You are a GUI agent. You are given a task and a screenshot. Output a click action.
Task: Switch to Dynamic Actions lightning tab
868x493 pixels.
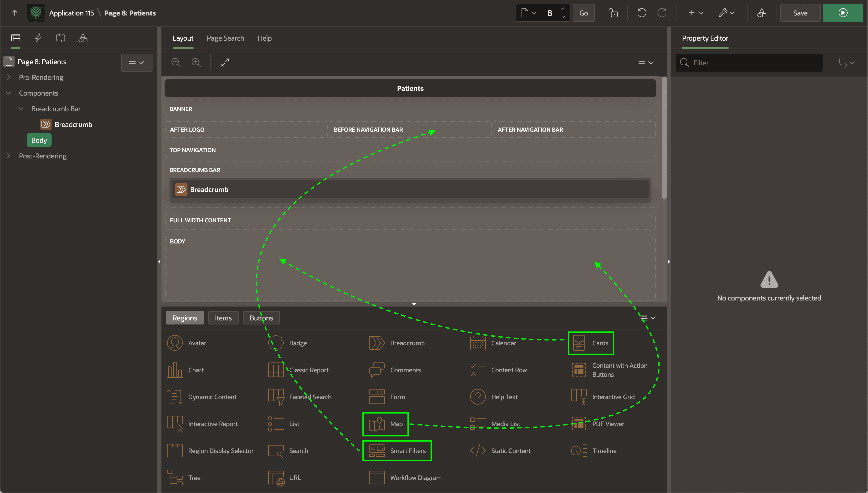click(38, 38)
